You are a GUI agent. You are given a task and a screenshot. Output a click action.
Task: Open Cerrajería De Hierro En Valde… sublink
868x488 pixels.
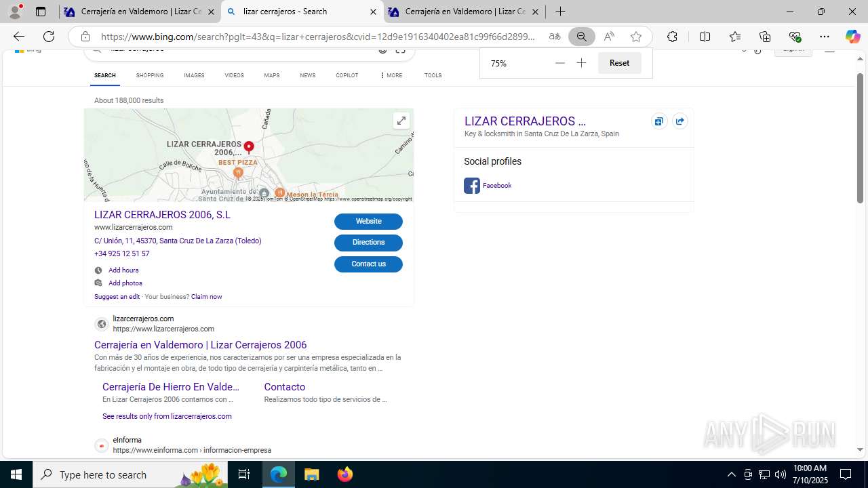[x=171, y=387]
